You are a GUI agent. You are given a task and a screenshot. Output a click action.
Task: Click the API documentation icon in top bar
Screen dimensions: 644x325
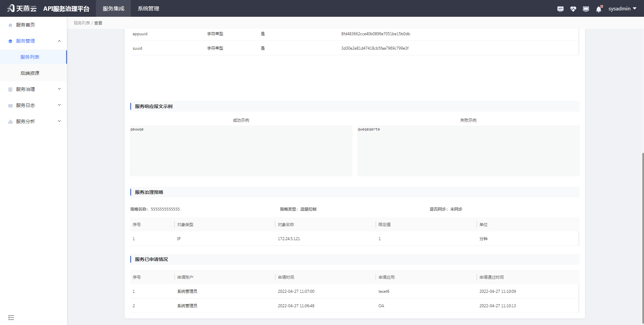click(560, 8)
